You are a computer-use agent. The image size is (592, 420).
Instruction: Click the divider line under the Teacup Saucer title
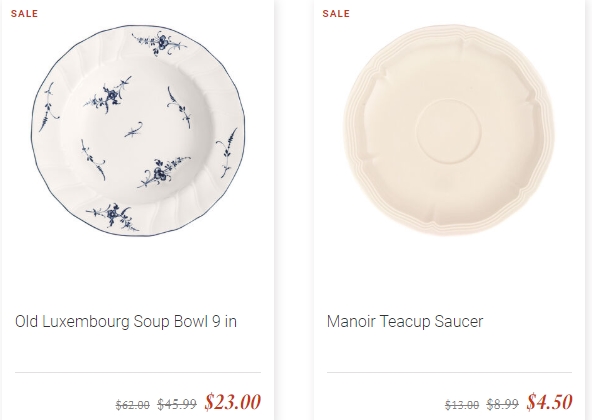pyautogui.click(x=449, y=372)
